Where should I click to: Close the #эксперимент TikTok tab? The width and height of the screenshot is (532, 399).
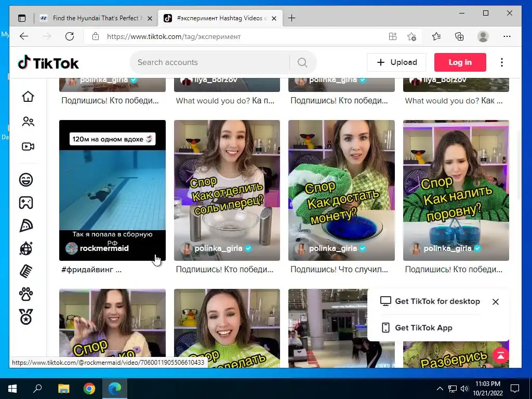click(x=274, y=18)
